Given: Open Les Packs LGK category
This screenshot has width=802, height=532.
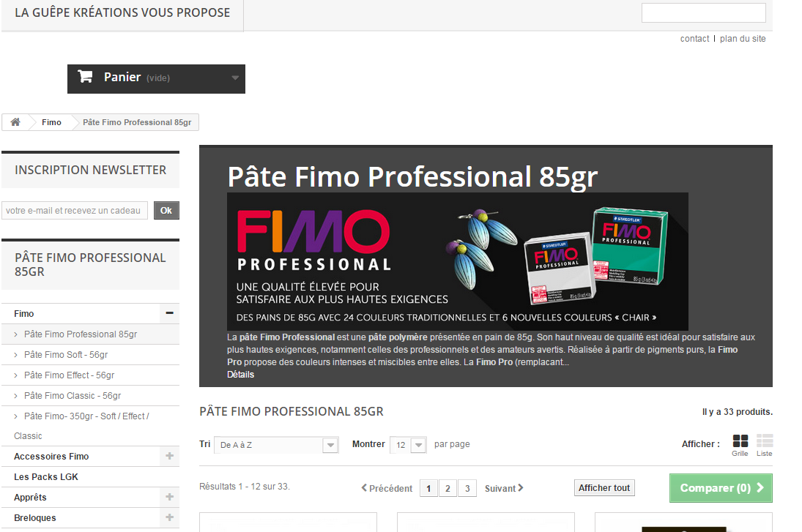Looking at the screenshot, I should (x=46, y=477).
